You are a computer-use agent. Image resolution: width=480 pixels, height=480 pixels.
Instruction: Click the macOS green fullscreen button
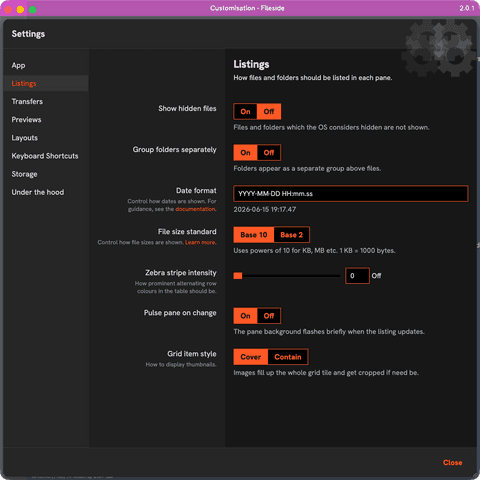point(32,9)
